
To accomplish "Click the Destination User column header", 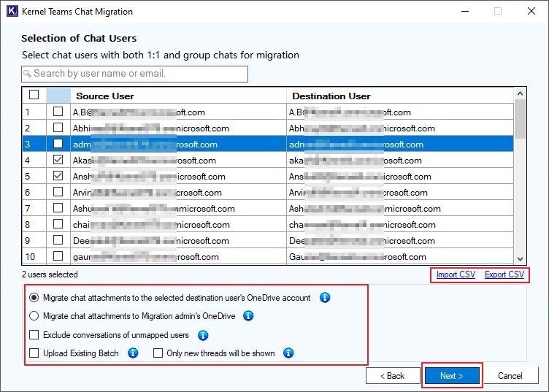I will point(400,96).
